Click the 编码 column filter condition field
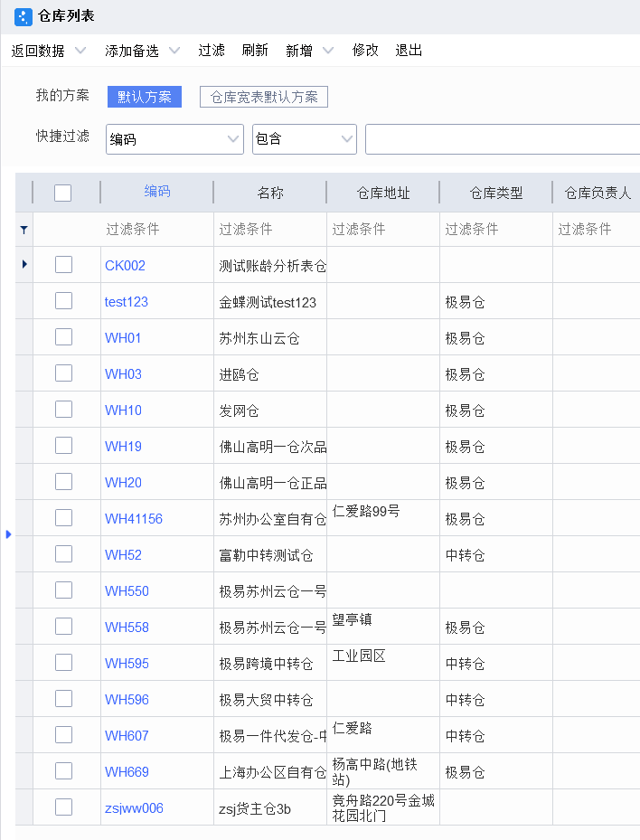 click(157, 230)
